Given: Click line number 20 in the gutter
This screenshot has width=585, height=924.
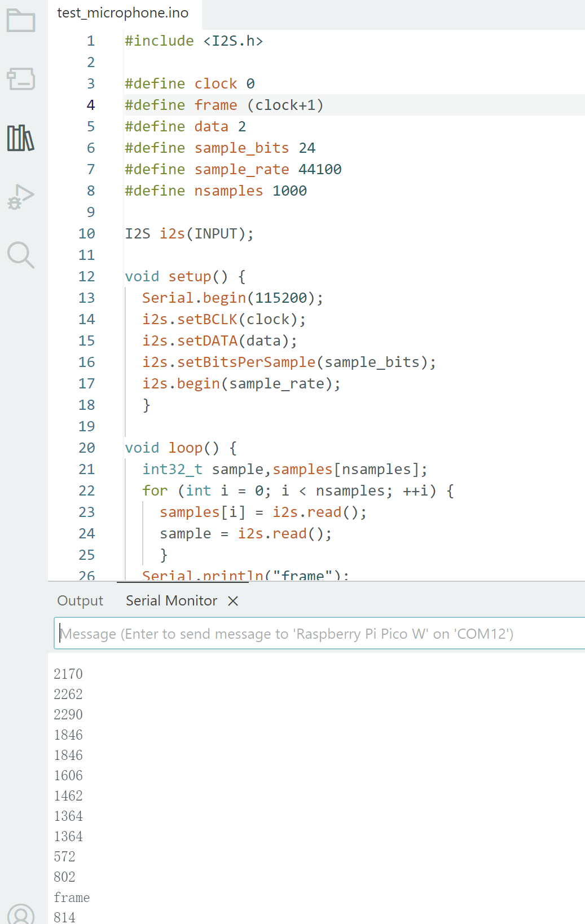Looking at the screenshot, I should pos(87,448).
